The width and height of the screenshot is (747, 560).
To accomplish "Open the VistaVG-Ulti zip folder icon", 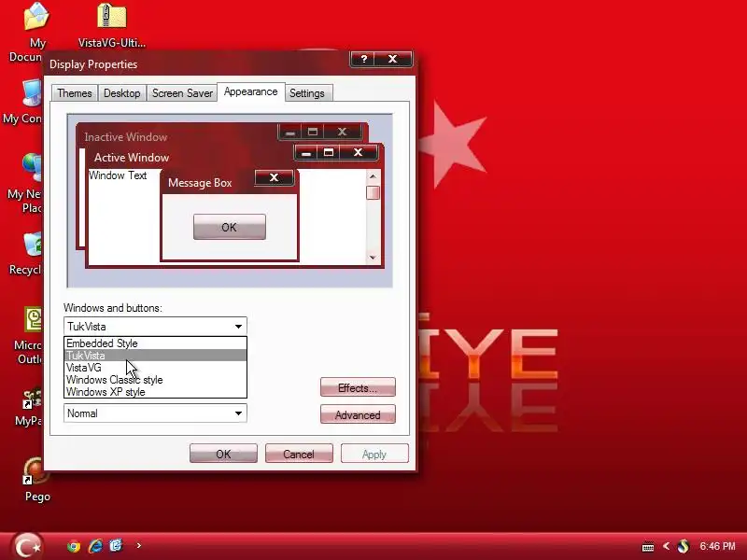I will (112, 16).
